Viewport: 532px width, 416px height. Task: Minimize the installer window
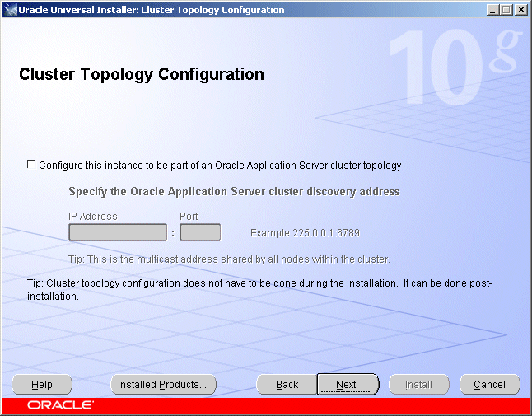[492, 10]
